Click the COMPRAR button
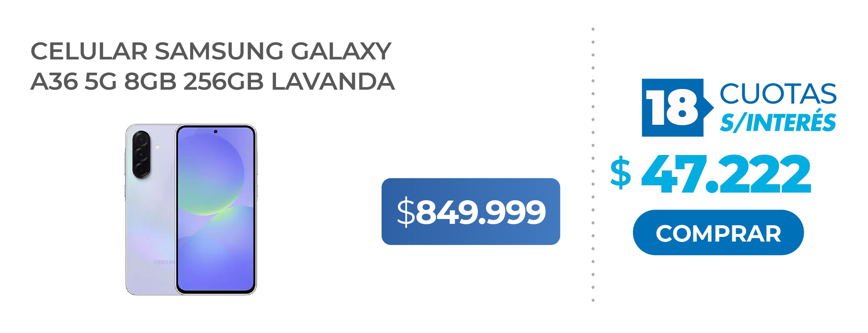 (x=718, y=233)
